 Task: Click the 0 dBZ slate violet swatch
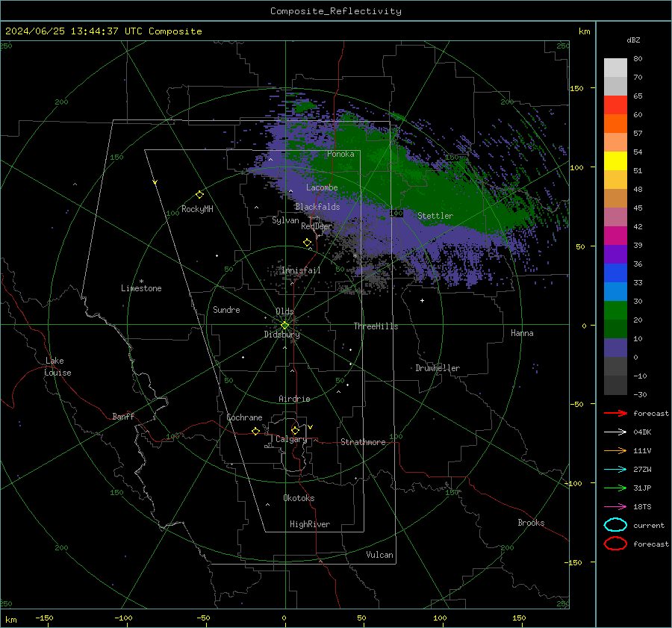pyautogui.click(x=615, y=348)
